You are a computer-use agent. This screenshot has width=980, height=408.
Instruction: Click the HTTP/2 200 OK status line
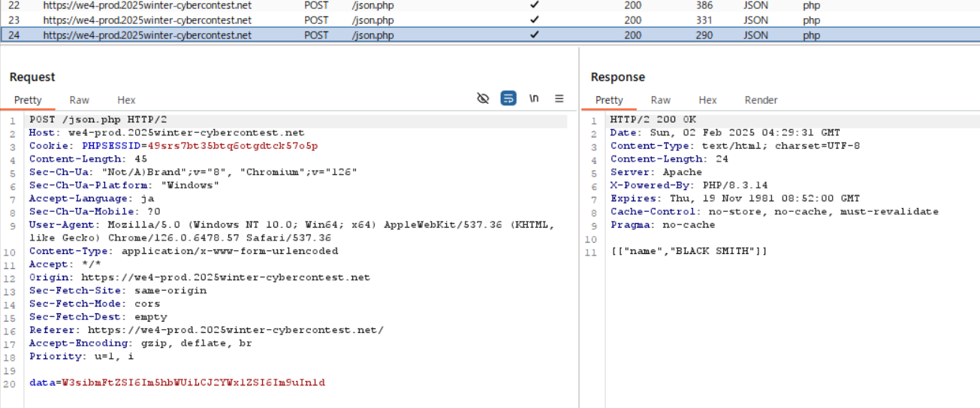[653, 119]
